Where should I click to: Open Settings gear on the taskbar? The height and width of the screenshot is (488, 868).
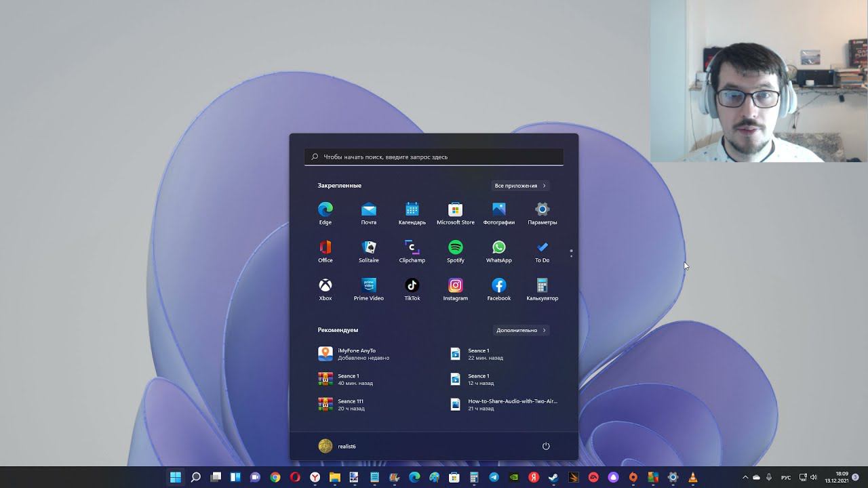(673, 477)
